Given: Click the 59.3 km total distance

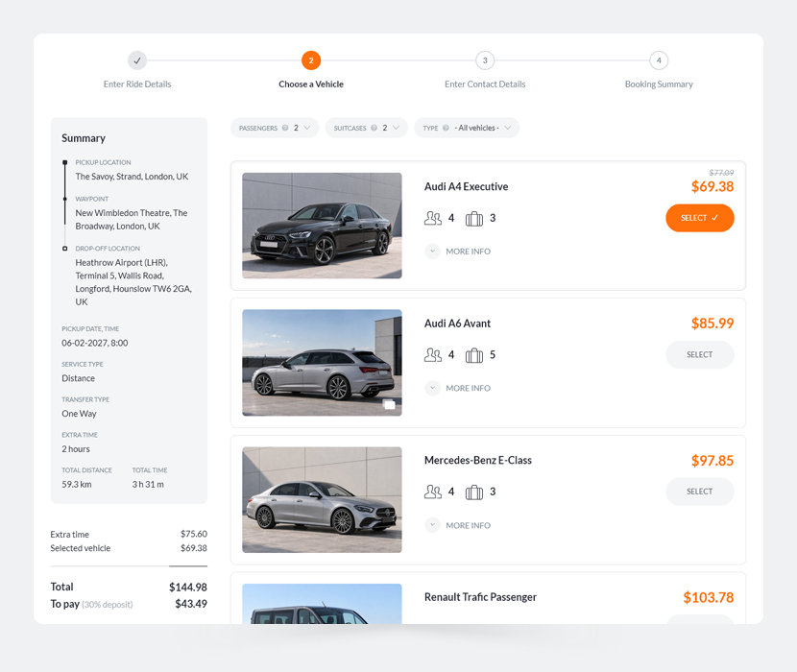Looking at the screenshot, I should (x=77, y=485).
